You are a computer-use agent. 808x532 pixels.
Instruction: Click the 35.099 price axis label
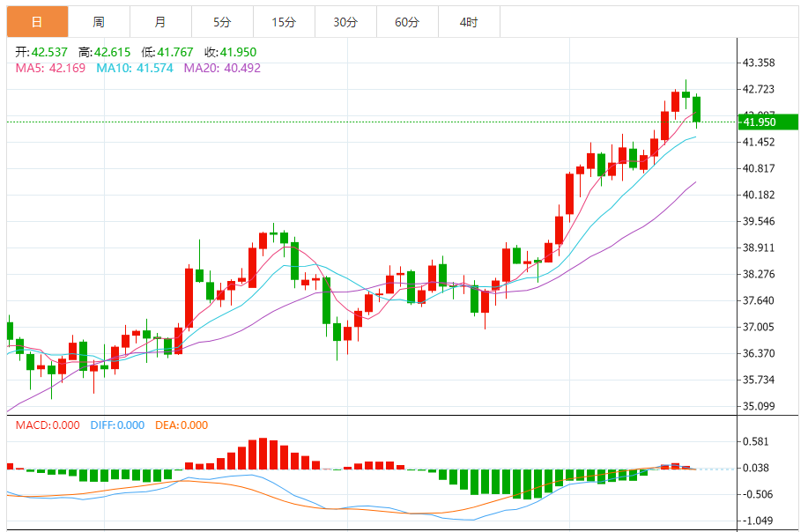(759, 406)
